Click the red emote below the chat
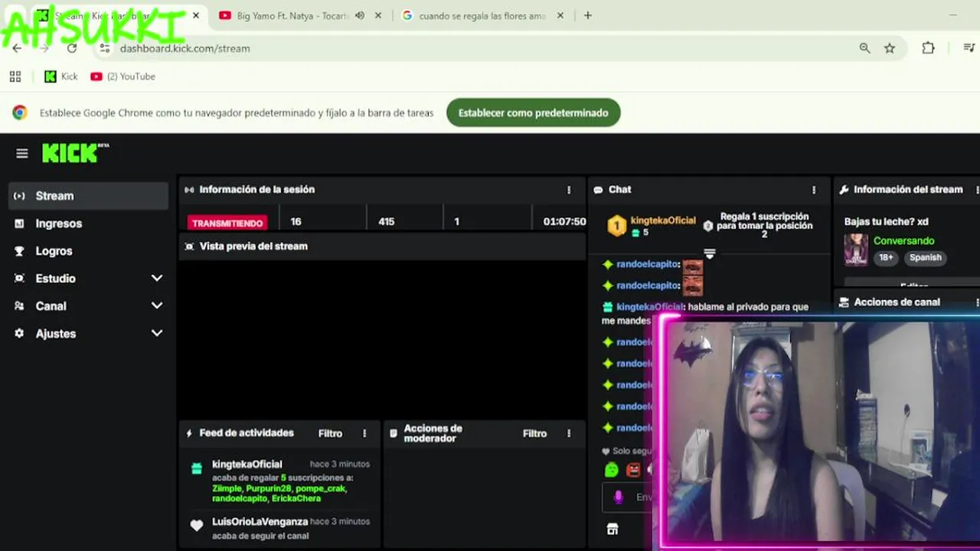 pyautogui.click(x=633, y=470)
